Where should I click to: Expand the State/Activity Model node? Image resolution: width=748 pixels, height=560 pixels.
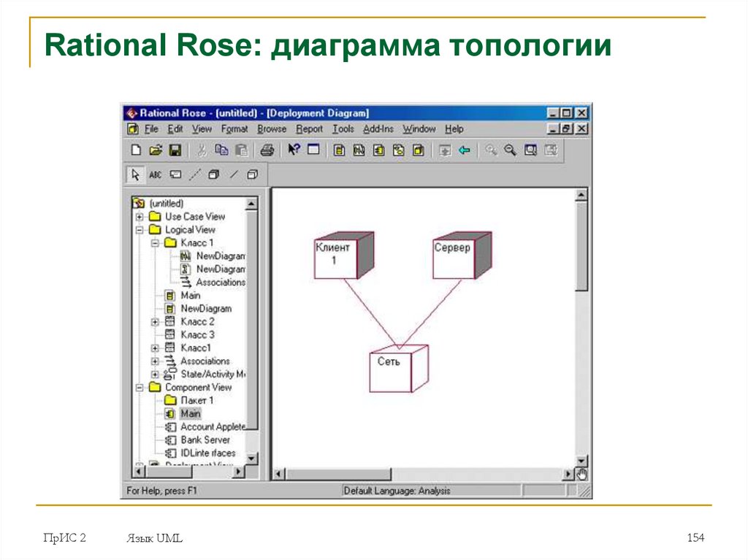[155, 375]
